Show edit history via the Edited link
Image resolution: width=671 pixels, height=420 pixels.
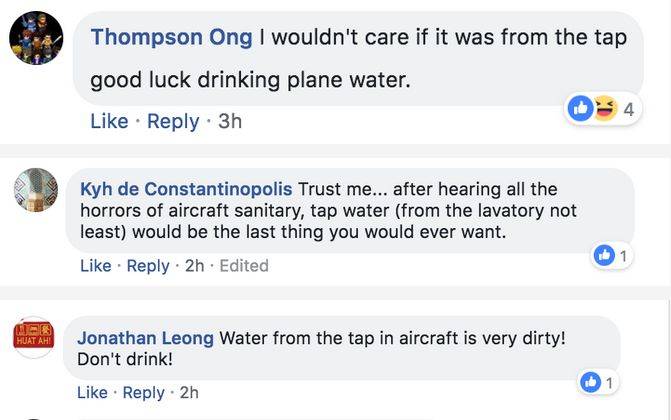click(244, 265)
